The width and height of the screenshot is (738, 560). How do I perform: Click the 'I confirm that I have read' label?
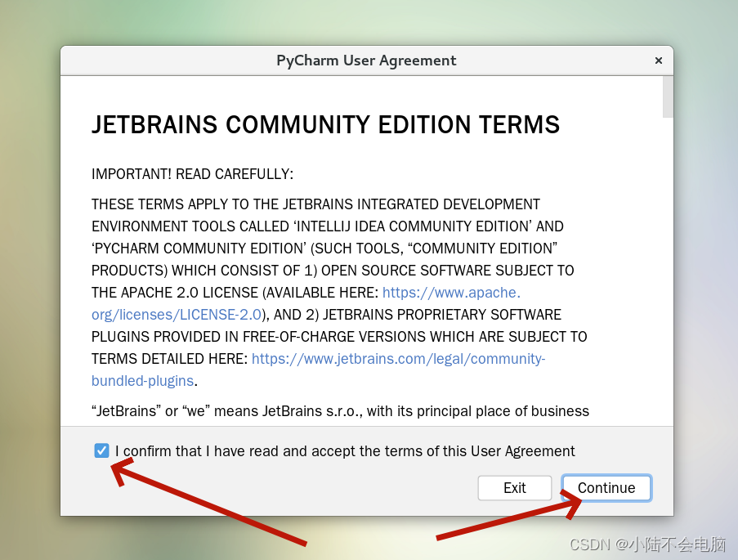345,451
